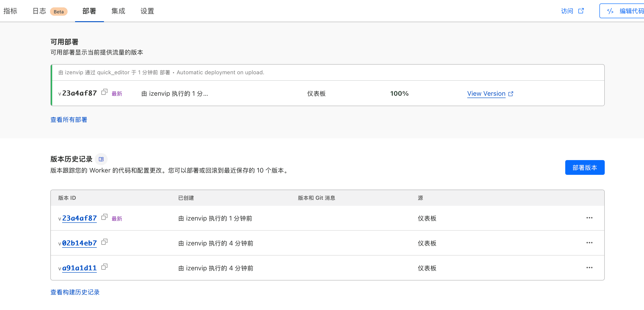Copy version ID 23a4af87 in history table
Image resolution: width=644 pixels, height=310 pixels.
[104, 217]
